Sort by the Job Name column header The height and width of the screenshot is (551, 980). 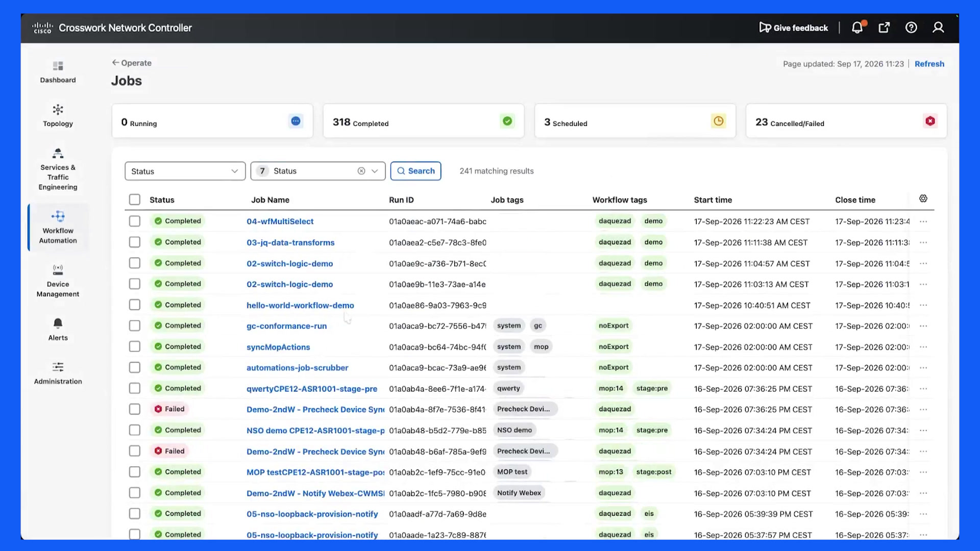coord(270,200)
